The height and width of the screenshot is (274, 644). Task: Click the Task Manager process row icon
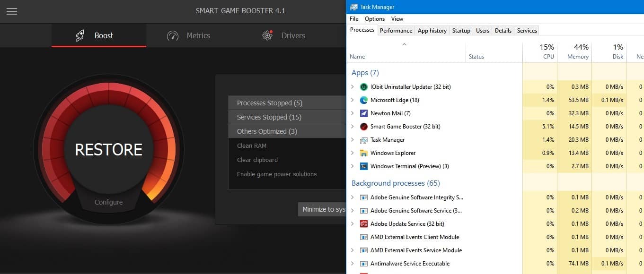tap(364, 140)
